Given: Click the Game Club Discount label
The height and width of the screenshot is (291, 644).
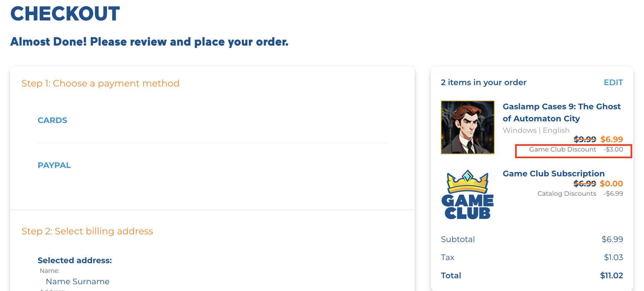Looking at the screenshot, I should 562,150.
